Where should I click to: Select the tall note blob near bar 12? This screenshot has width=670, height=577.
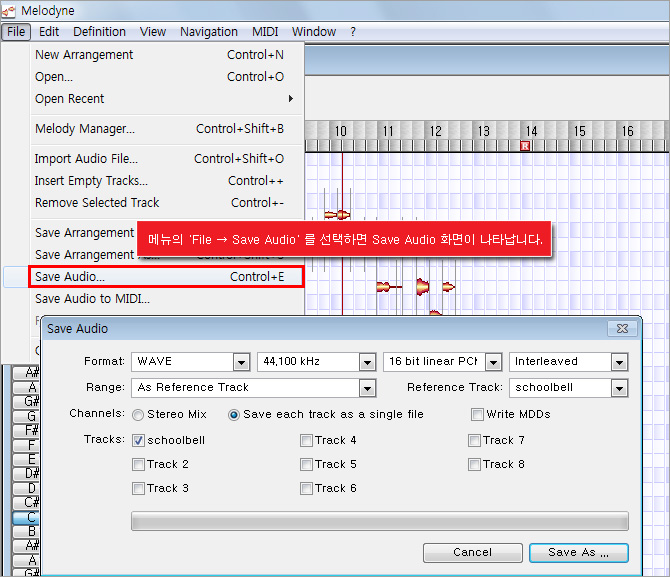[422, 286]
